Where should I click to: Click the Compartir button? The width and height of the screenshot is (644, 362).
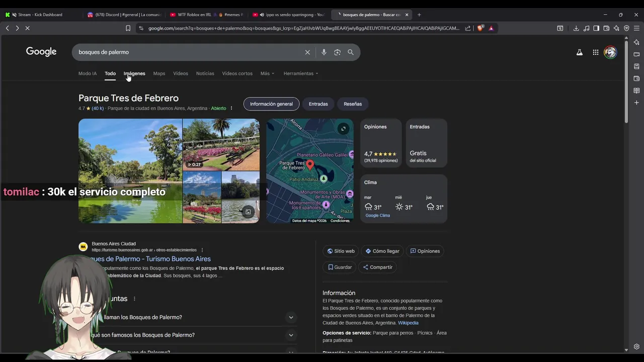377,267
